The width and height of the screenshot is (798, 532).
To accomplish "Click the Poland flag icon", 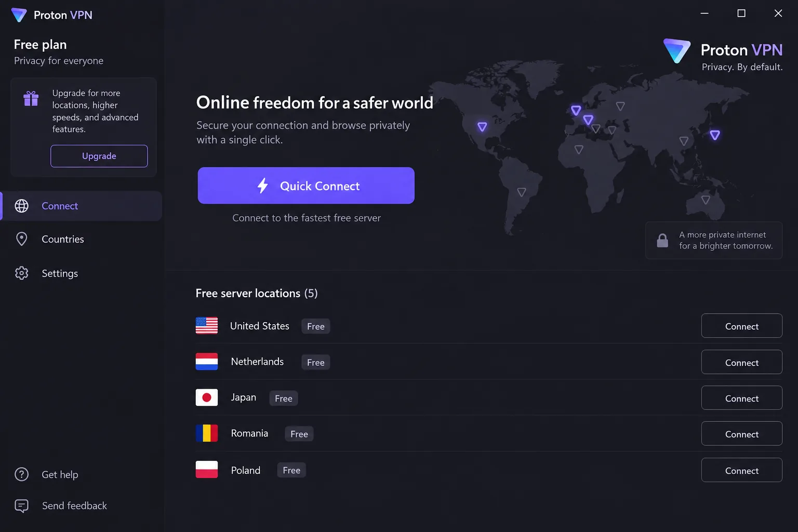I will pyautogui.click(x=207, y=470).
